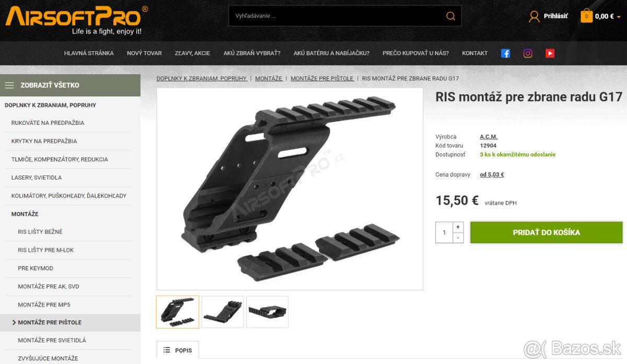Open the Nový tovar menu item
627x364 pixels.
pos(144,53)
